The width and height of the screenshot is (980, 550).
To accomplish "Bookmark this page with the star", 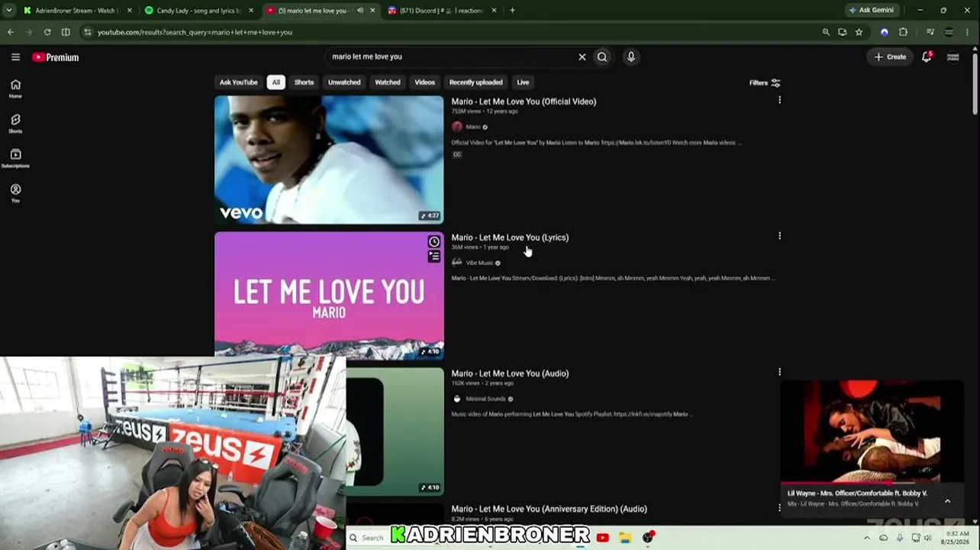I will tap(859, 32).
